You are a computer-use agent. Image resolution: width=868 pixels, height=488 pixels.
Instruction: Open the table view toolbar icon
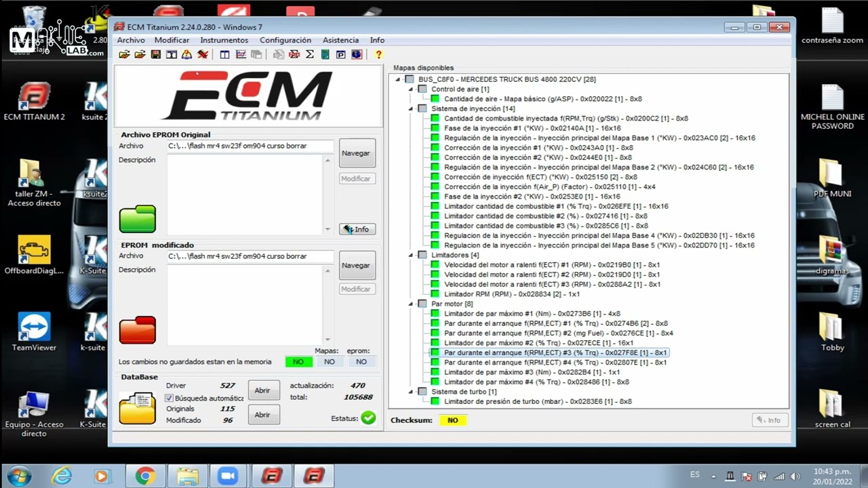pyautogui.click(x=224, y=54)
